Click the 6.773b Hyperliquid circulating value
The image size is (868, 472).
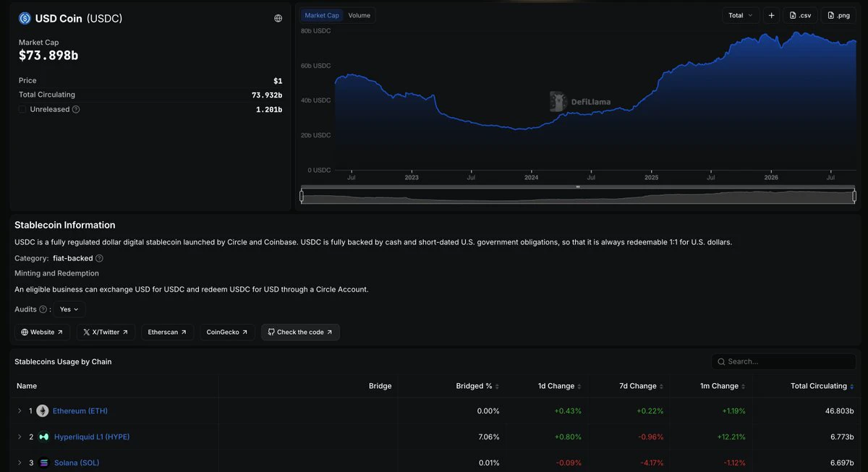click(841, 437)
